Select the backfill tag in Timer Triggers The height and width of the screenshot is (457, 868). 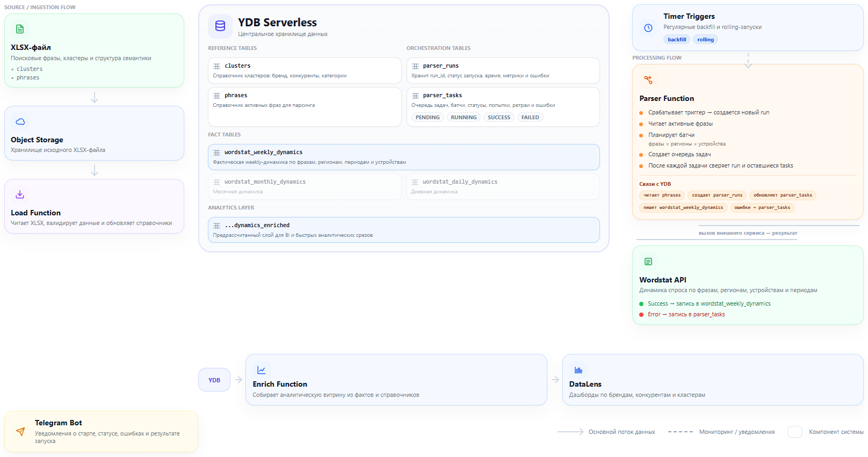(677, 39)
